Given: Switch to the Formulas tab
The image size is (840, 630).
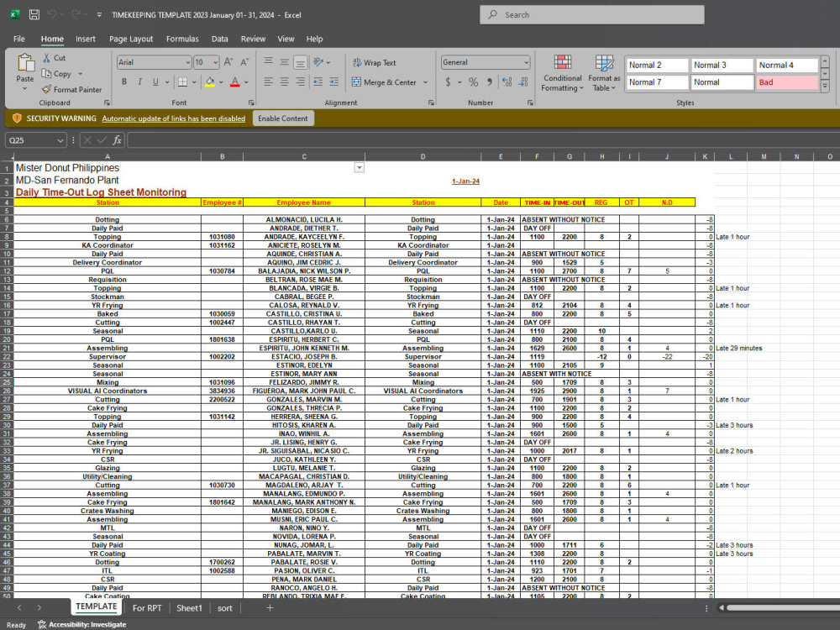Looking at the screenshot, I should [x=182, y=39].
